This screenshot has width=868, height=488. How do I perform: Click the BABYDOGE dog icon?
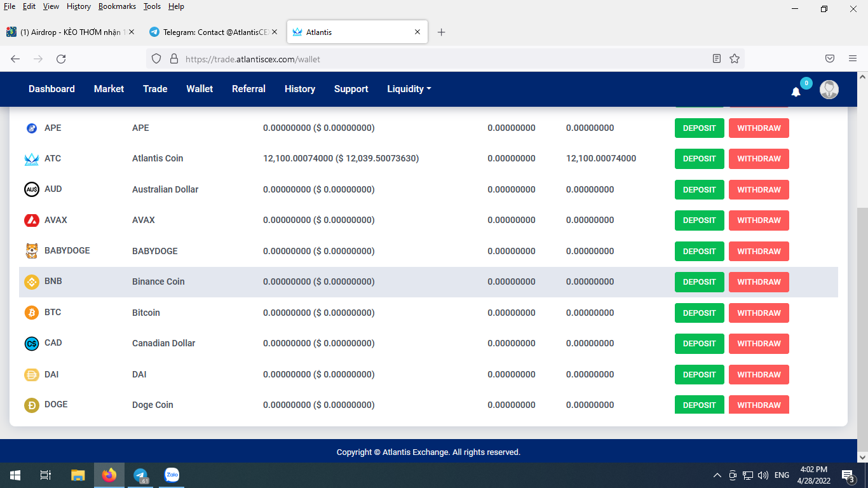click(x=32, y=251)
